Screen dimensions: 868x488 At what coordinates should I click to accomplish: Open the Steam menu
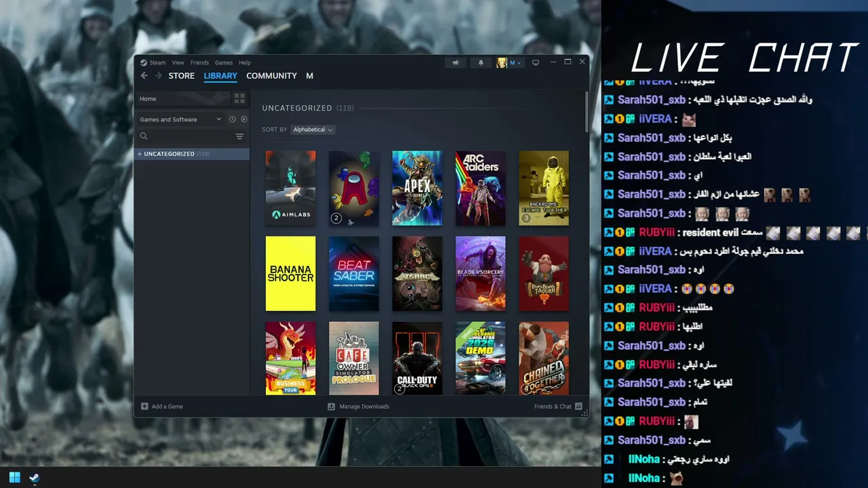[x=157, y=62]
